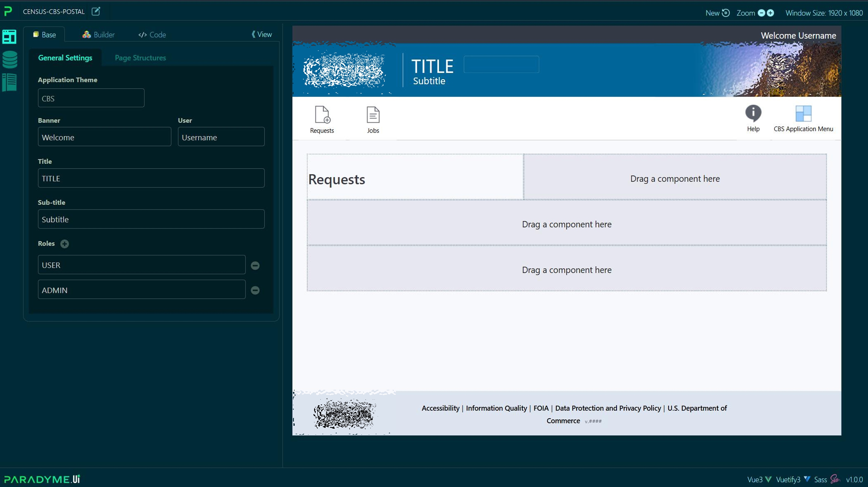
Task: Click the header logo image
Action: point(344,70)
